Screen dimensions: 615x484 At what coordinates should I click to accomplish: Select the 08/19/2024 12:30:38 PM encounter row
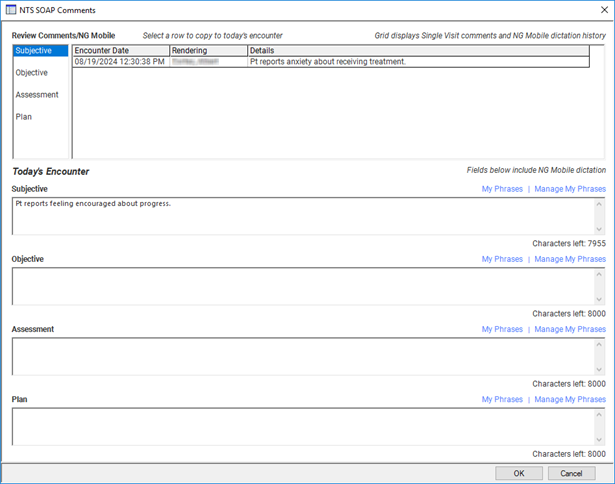coord(331,62)
